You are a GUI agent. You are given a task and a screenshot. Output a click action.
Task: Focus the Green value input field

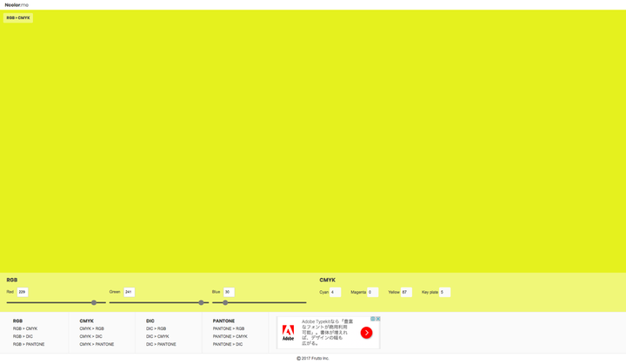[x=129, y=292]
